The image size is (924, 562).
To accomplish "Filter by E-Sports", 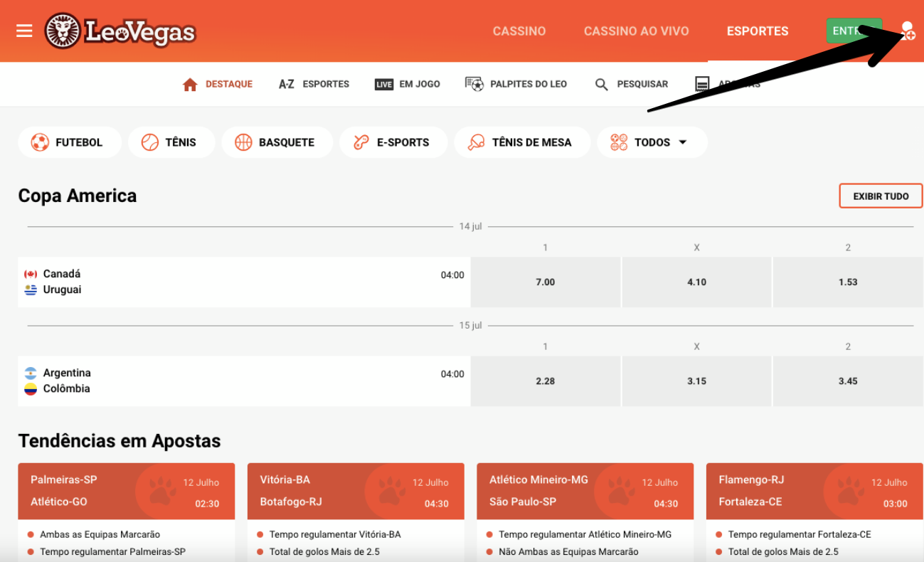I will coord(393,142).
